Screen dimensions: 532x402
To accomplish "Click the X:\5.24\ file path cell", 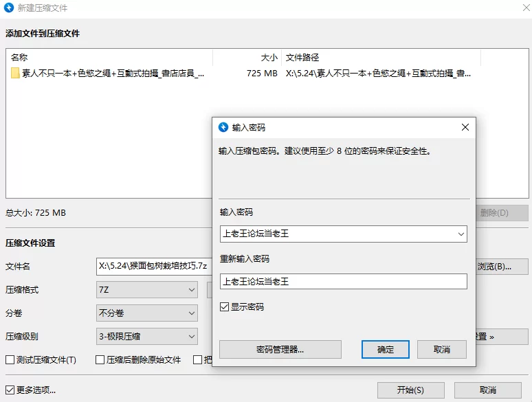I will [x=378, y=74].
